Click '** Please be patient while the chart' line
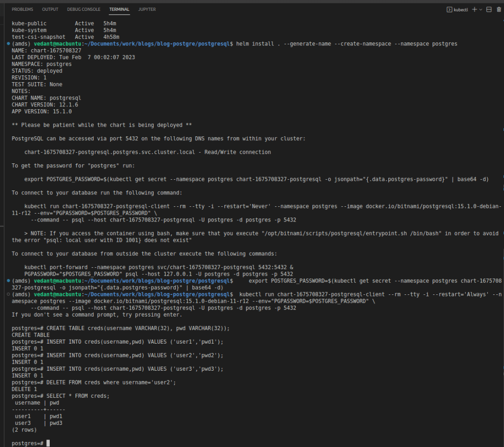Viewport: 504px width, 447px height. pyautogui.click(x=101, y=125)
